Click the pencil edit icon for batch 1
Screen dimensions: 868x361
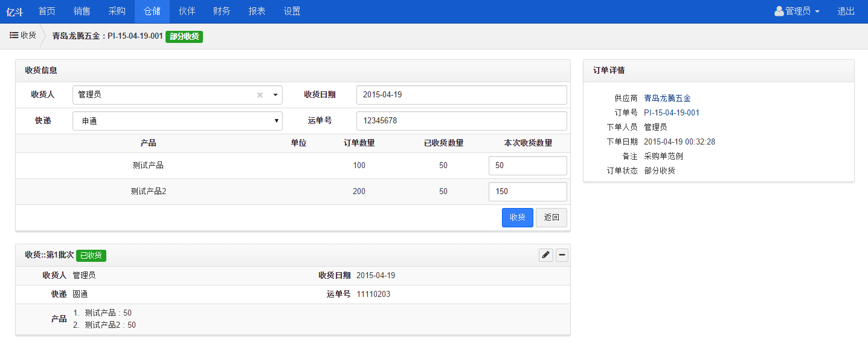point(545,255)
